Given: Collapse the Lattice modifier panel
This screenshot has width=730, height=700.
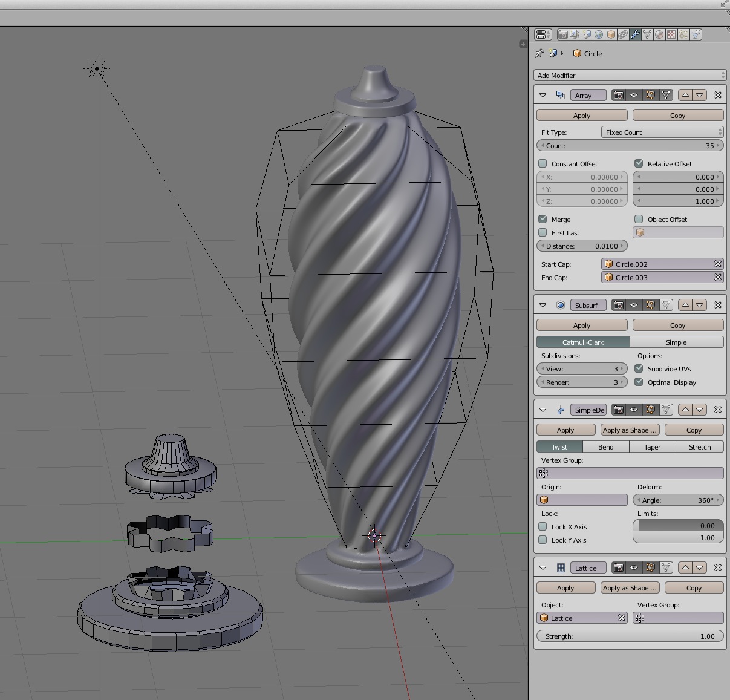Looking at the screenshot, I should click(543, 568).
